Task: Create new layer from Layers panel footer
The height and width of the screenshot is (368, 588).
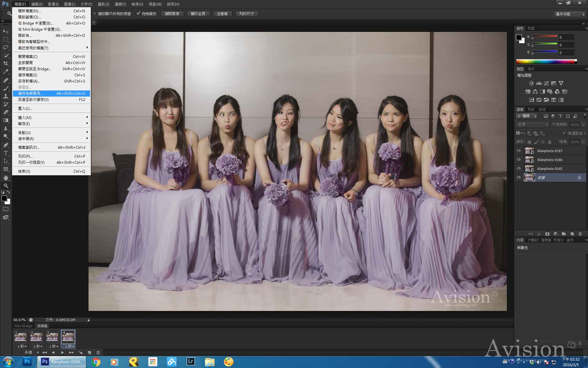Action: (572, 234)
